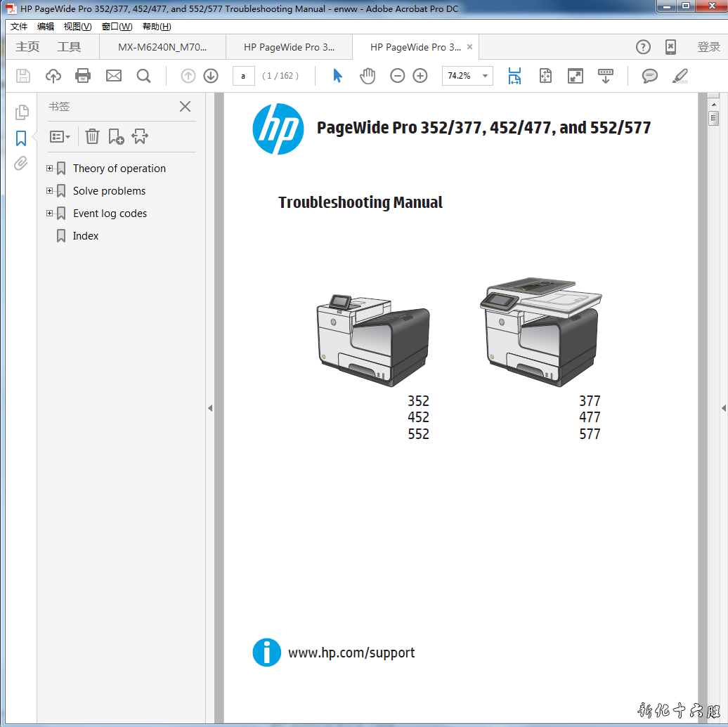728x727 pixels.
Task: Click the Print file icon
Action: pos(83,76)
